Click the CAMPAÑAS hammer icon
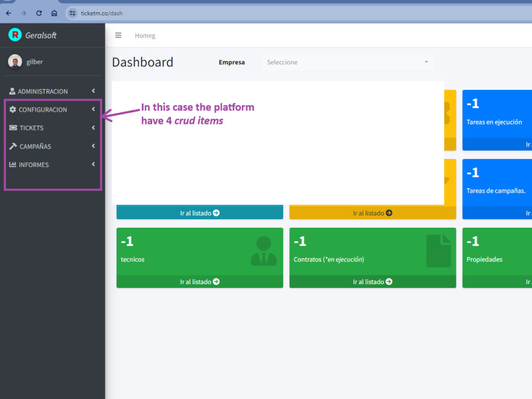Viewport: 532px width, 399px height. pos(13,146)
